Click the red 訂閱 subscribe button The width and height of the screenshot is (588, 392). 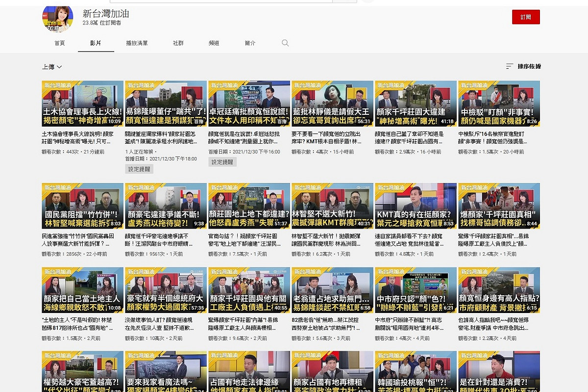[x=526, y=17]
